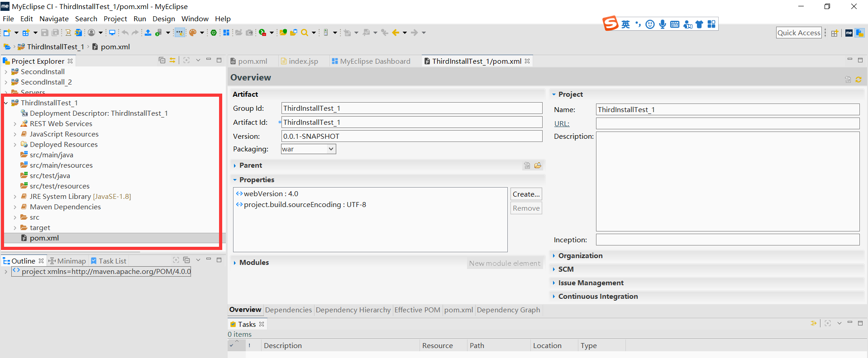Image resolution: width=868 pixels, height=358 pixels.
Task: Click the green power button icon
Action: [214, 33]
